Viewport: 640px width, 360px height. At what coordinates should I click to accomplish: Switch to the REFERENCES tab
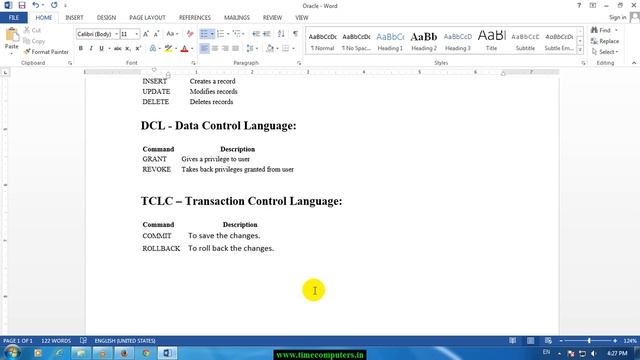click(x=195, y=18)
